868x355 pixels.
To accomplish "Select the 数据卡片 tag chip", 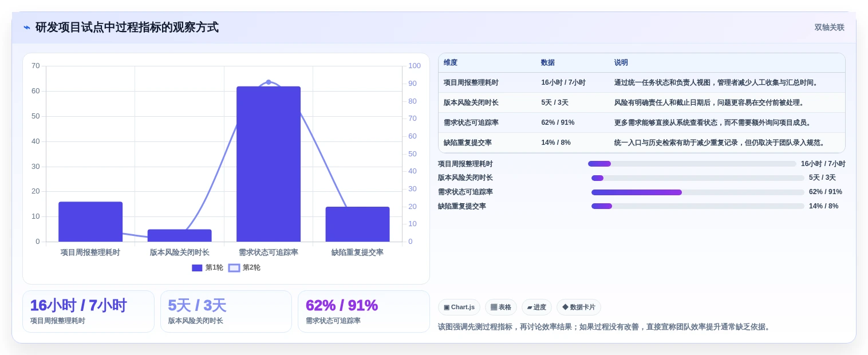I will pos(579,307).
